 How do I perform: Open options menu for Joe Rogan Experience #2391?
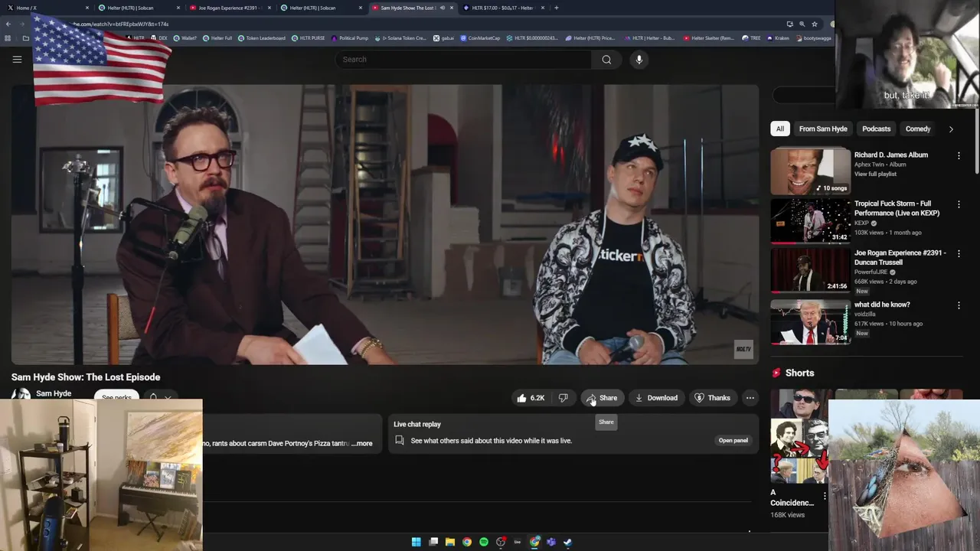[959, 253]
